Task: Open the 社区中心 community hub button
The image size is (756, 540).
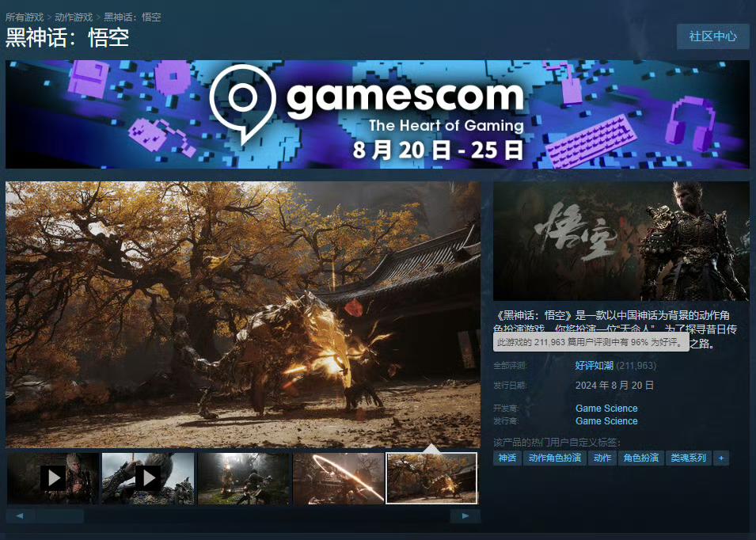Action: [x=713, y=36]
